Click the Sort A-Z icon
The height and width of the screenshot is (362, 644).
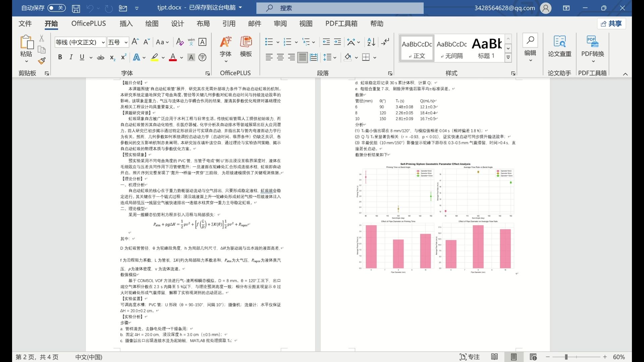click(x=371, y=42)
